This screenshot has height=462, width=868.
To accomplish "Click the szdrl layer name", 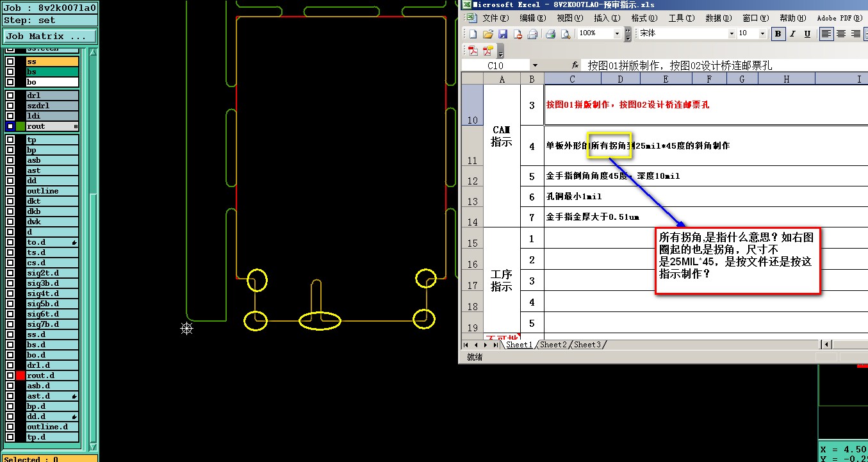I will [52, 106].
